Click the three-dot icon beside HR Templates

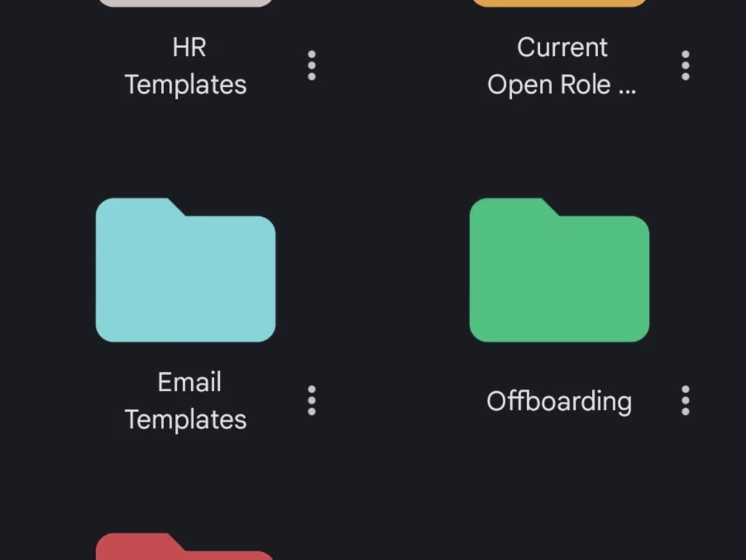tap(311, 66)
